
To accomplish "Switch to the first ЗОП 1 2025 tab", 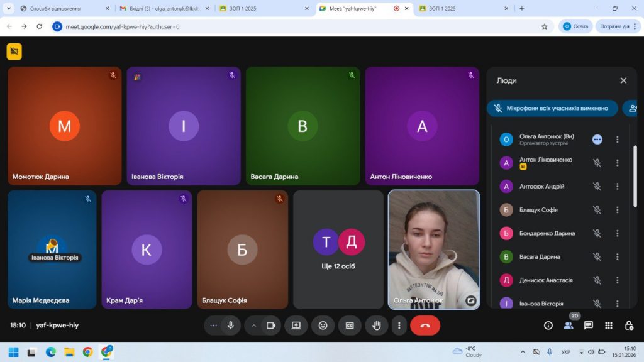I will coord(261,9).
